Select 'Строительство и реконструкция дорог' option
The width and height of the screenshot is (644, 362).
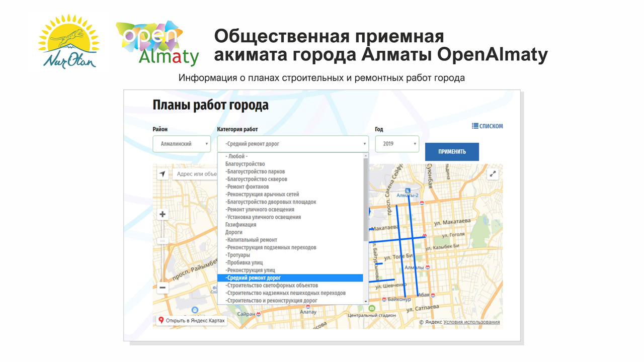pyautogui.click(x=290, y=301)
